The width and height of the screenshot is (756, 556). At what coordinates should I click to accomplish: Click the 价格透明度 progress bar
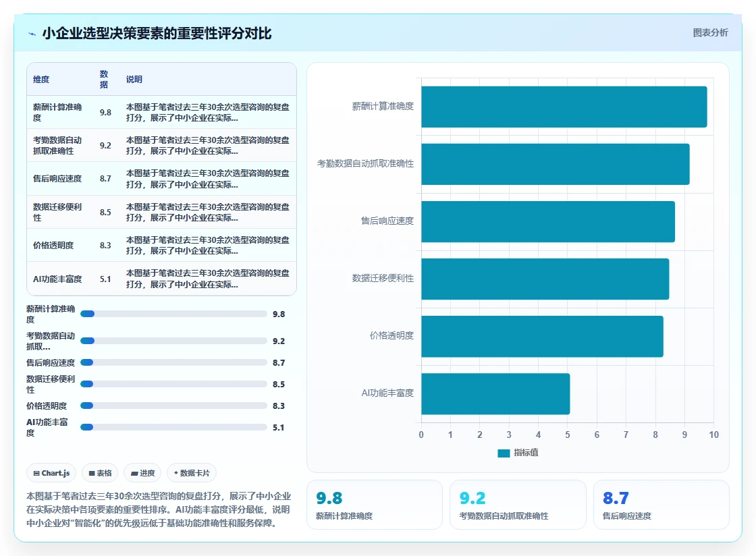173,406
